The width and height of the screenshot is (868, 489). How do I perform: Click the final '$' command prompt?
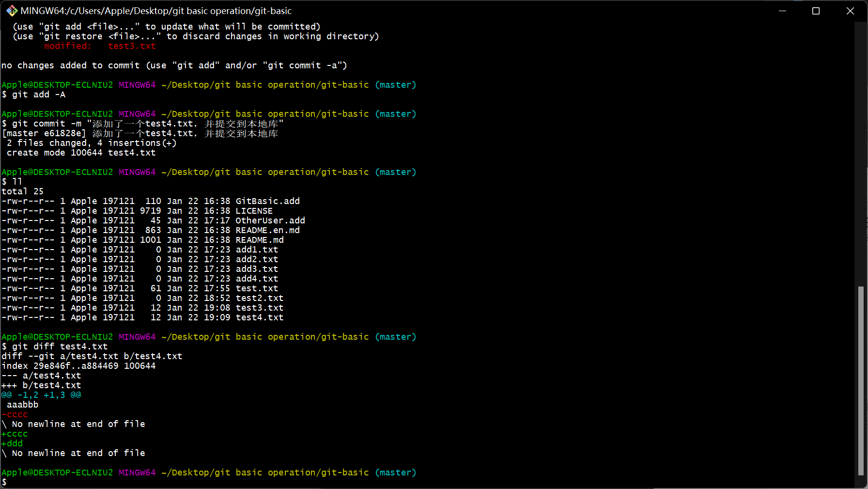[x=4, y=482]
